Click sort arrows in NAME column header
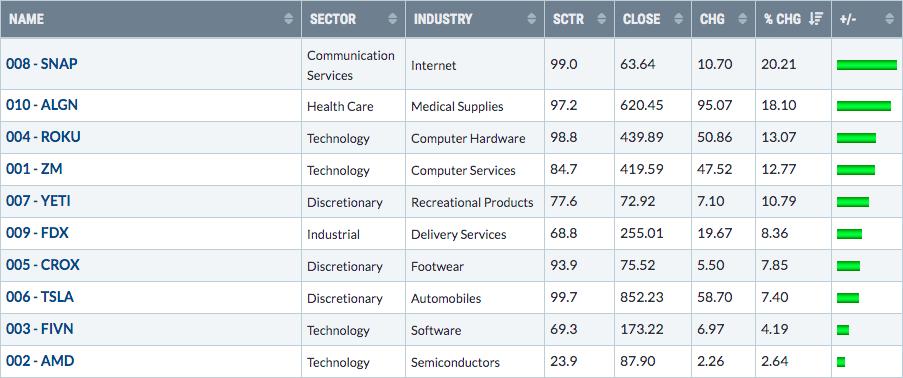 tap(289, 18)
